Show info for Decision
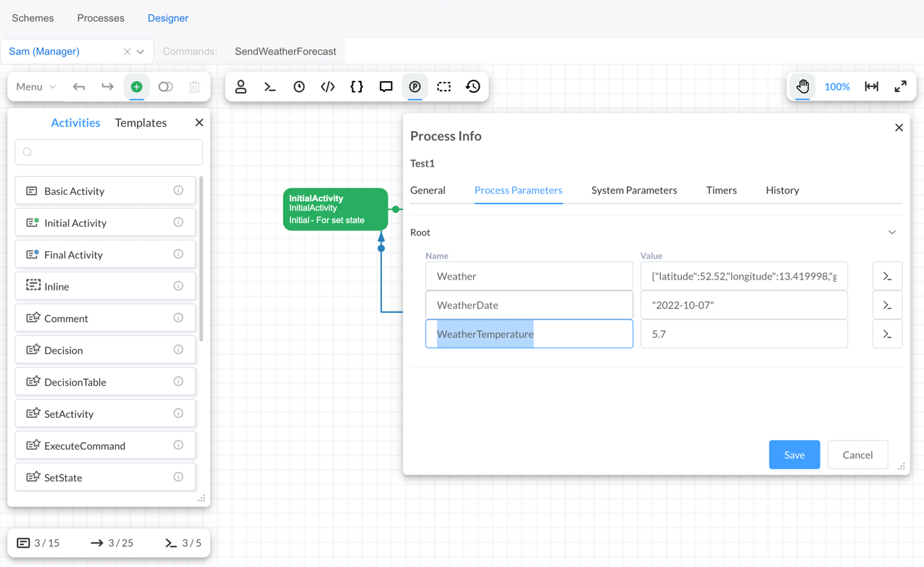The image size is (924, 567). (x=178, y=350)
